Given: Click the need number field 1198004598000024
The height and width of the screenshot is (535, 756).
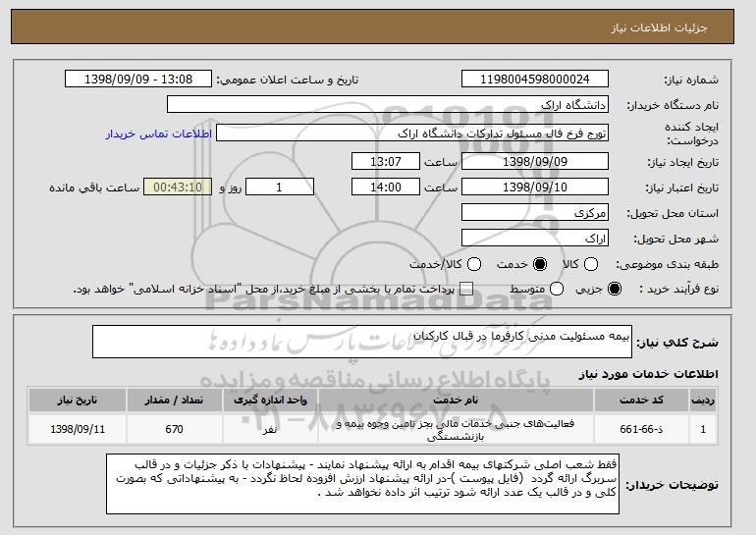Looking at the screenshot, I should [x=535, y=80].
